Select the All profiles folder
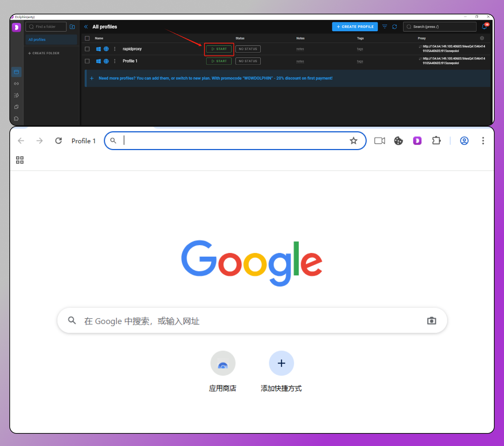Screen dimensions: 504x446 point(51,40)
